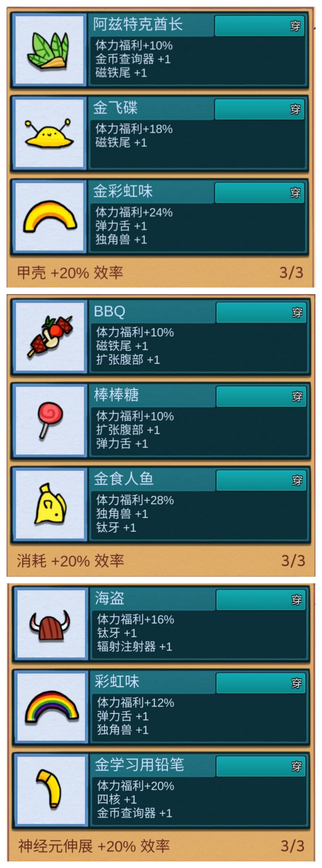Equip 金学习用铅笔 with 穿 button
This screenshot has height=868, width=322.
pyautogui.click(x=261, y=766)
